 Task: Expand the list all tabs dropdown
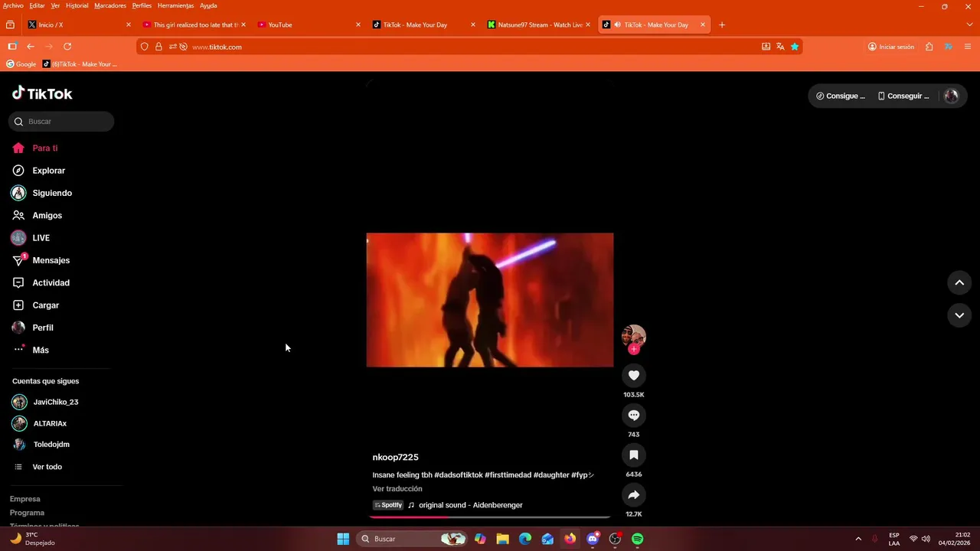969,24
